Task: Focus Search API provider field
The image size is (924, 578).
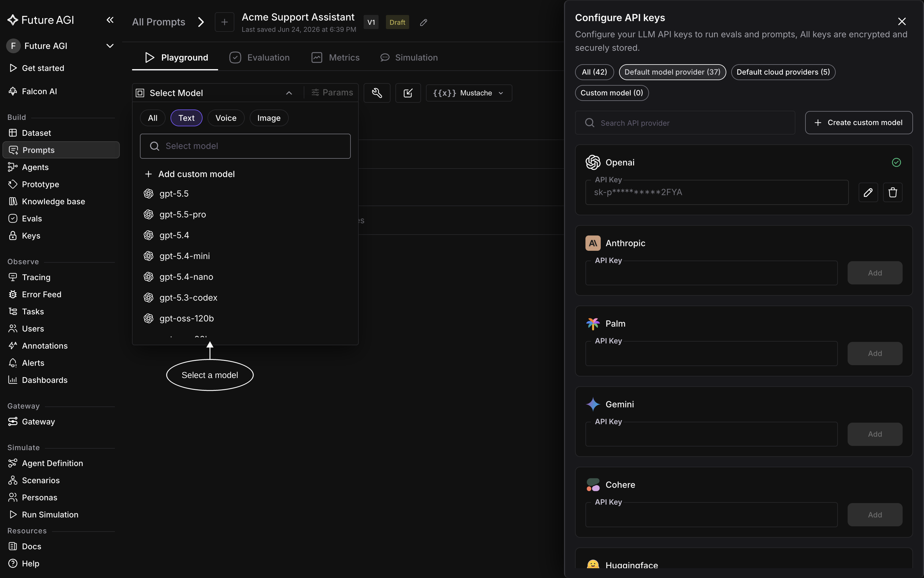Action: tap(685, 123)
